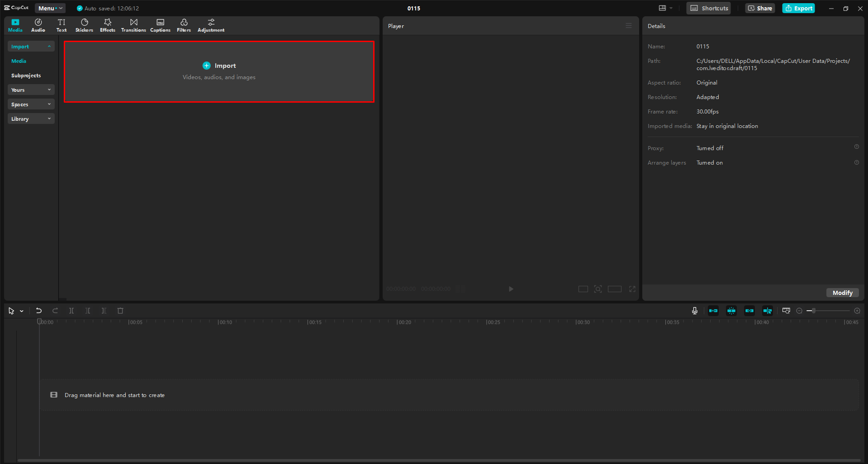Click the Import area to add media
The height and width of the screenshot is (464, 868).
pyautogui.click(x=219, y=71)
